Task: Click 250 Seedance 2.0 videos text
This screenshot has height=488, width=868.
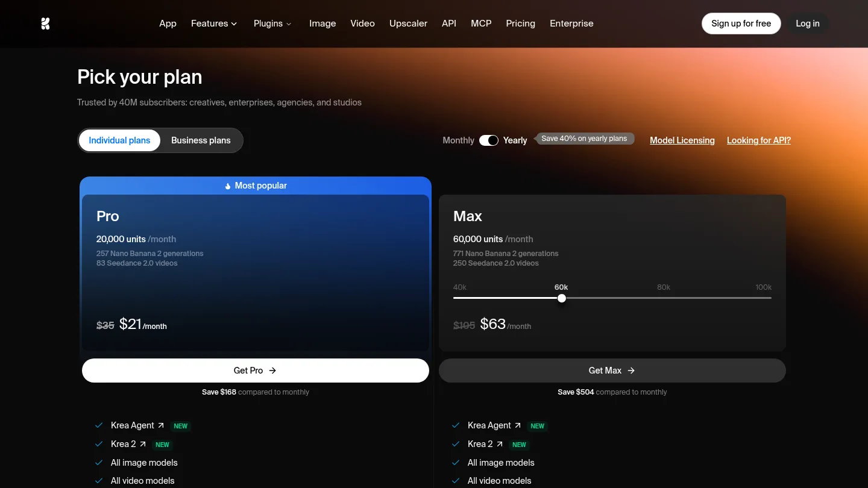Action: [496, 263]
